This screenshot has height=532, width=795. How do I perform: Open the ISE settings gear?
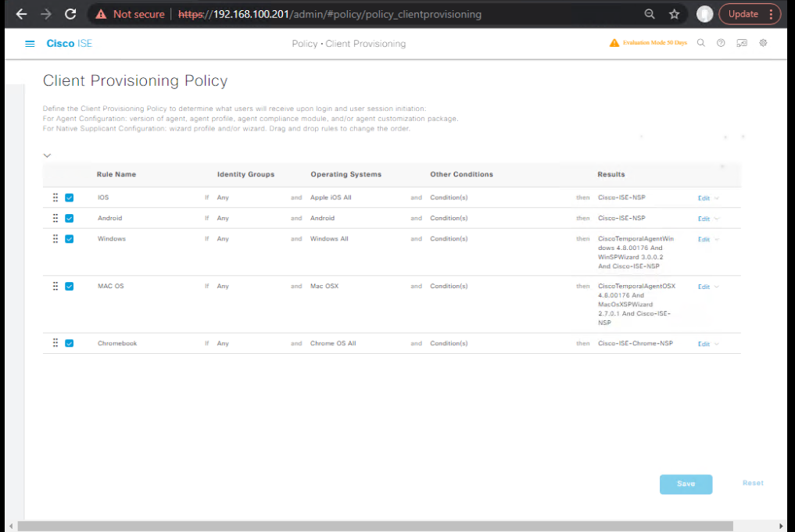click(763, 43)
